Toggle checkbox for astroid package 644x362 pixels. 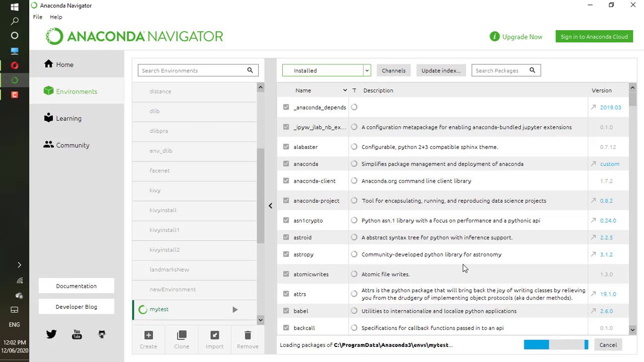tap(286, 237)
